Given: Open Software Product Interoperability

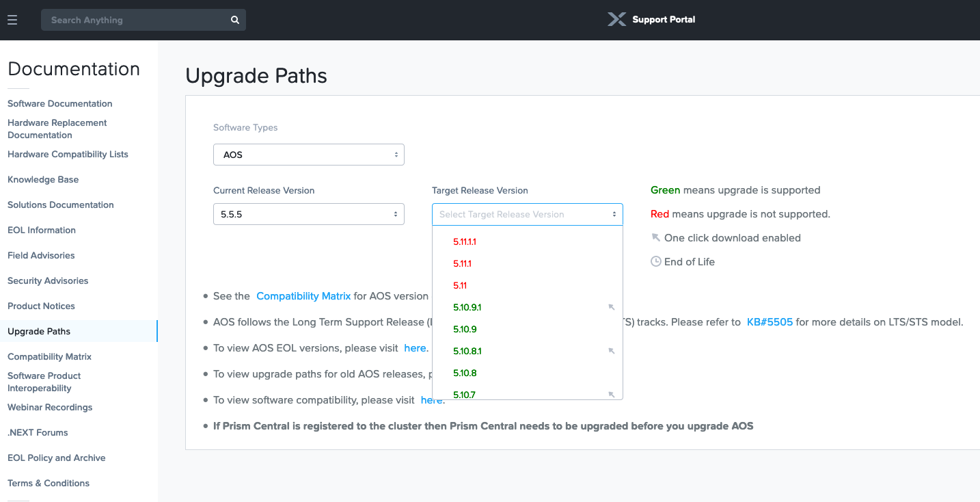Looking at the screenshot, I should coord(44,382).
